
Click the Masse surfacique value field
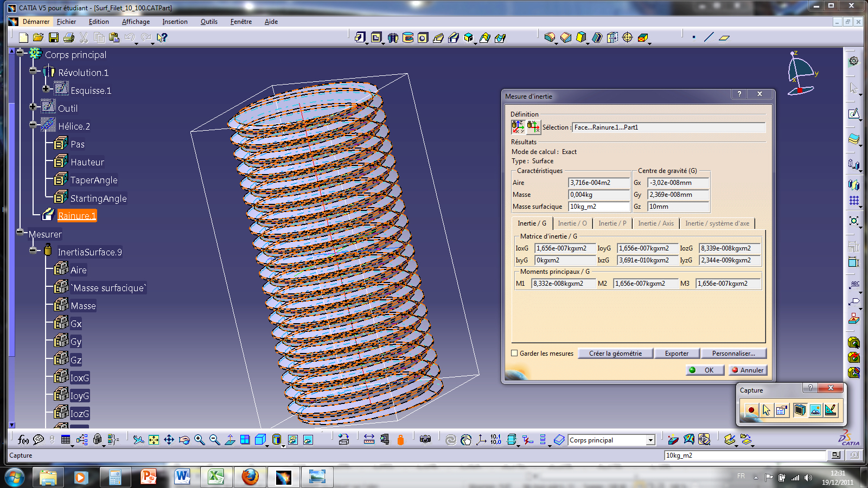[599, 207]
